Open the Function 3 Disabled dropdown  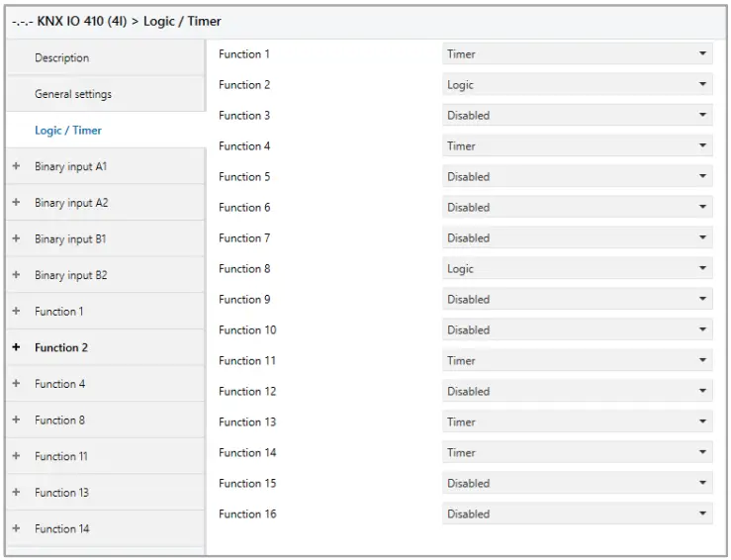pyautogui.click(x=577, y=115)
